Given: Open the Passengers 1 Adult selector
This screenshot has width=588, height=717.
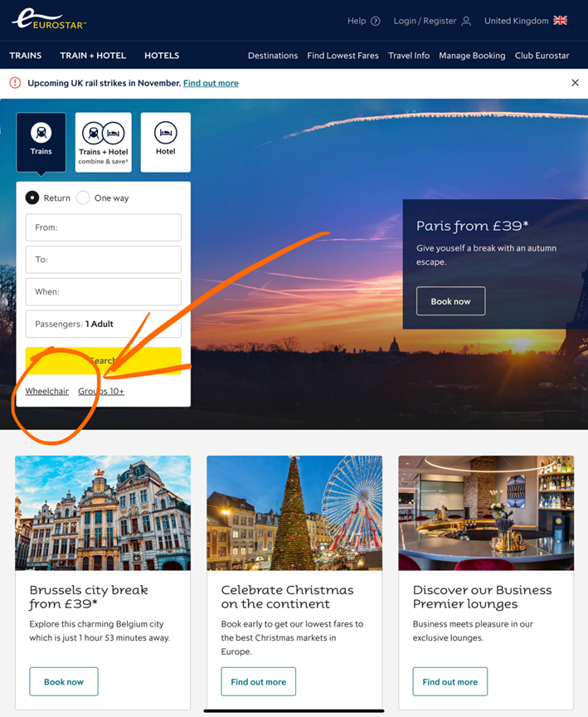Looking at the screenshot, I should pyautogui.click(x=104, y=324).
